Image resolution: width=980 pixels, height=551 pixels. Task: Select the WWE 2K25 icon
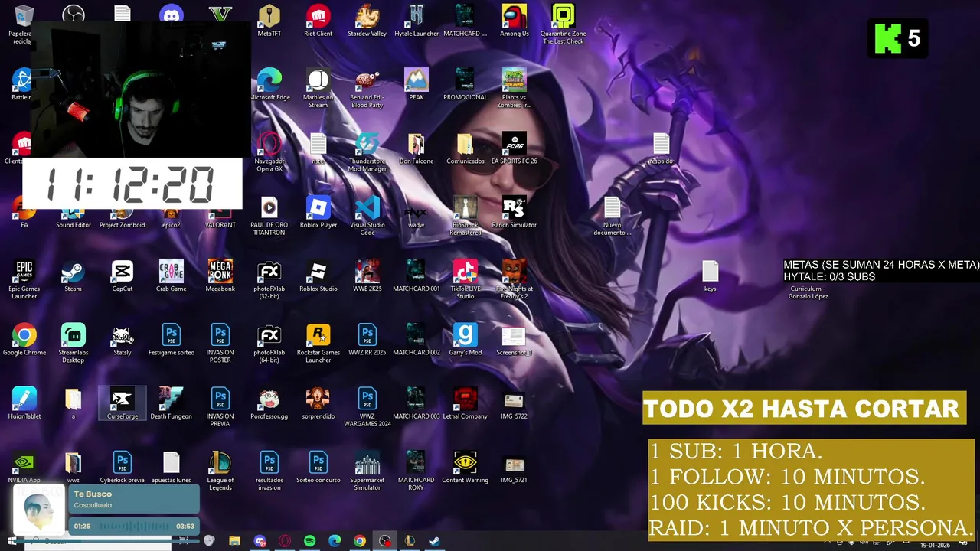point(367,275)
